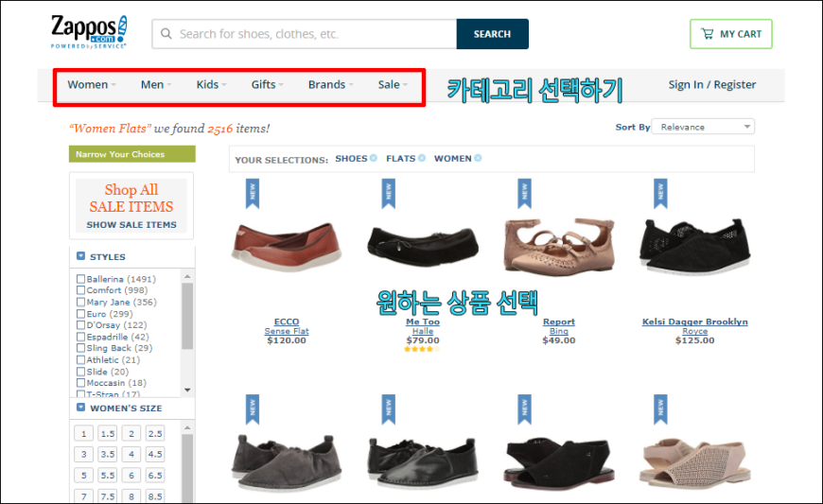Click the Zappos logo

pyautogui.click(x=89, y=32)
